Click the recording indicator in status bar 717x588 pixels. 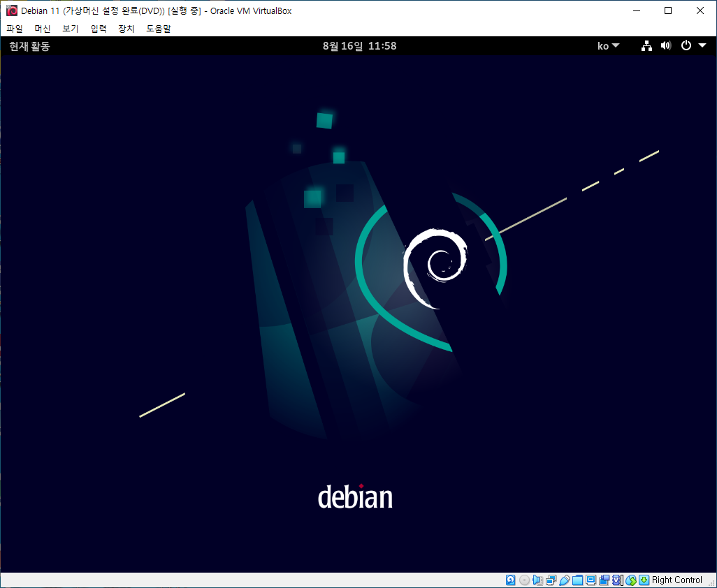pos(604,580)
